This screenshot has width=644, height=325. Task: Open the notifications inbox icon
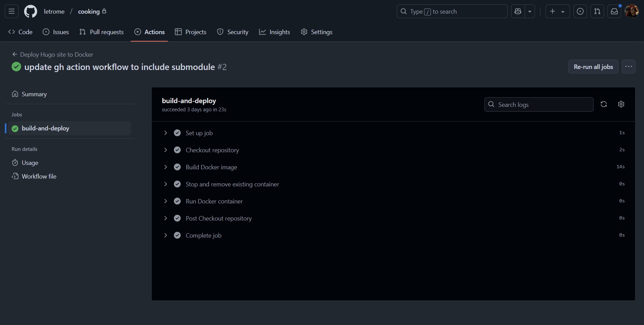point(614,11)
